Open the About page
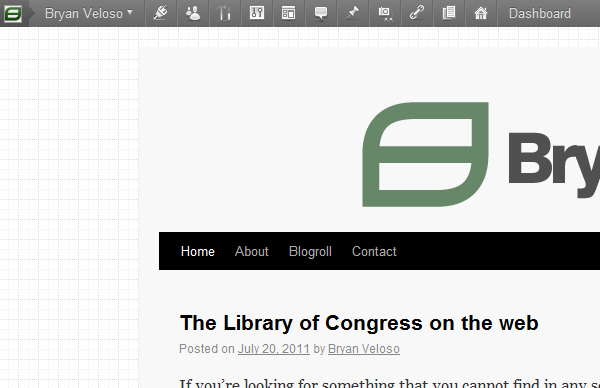Image resolution: width=600 pixels, height=388 pixels. point(251,251)
